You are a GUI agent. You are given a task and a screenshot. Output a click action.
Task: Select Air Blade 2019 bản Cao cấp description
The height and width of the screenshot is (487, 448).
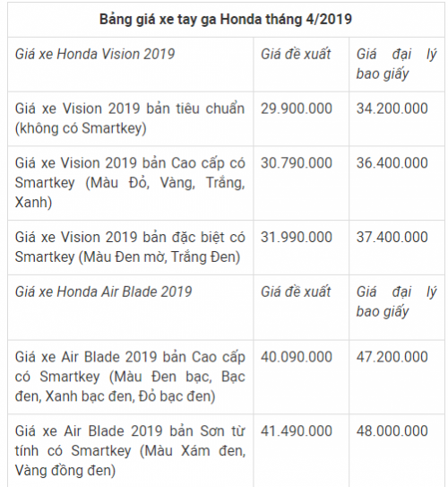[x=130, y=377]
